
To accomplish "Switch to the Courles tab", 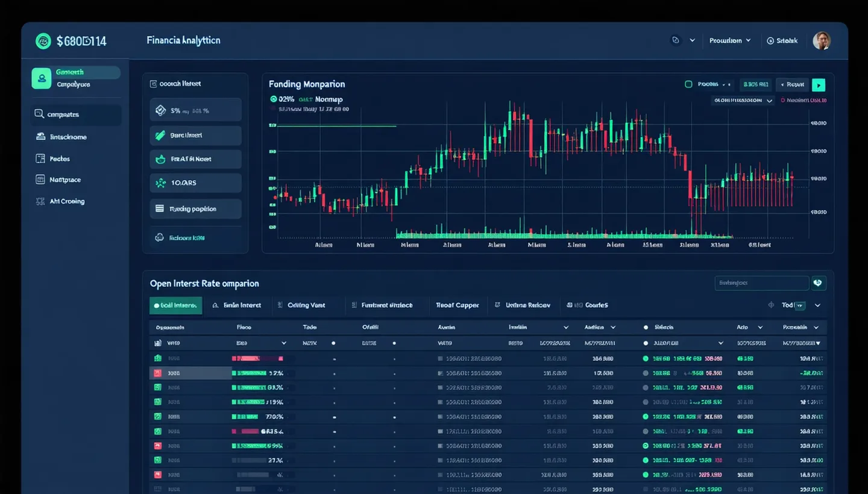I will point(588,305).
